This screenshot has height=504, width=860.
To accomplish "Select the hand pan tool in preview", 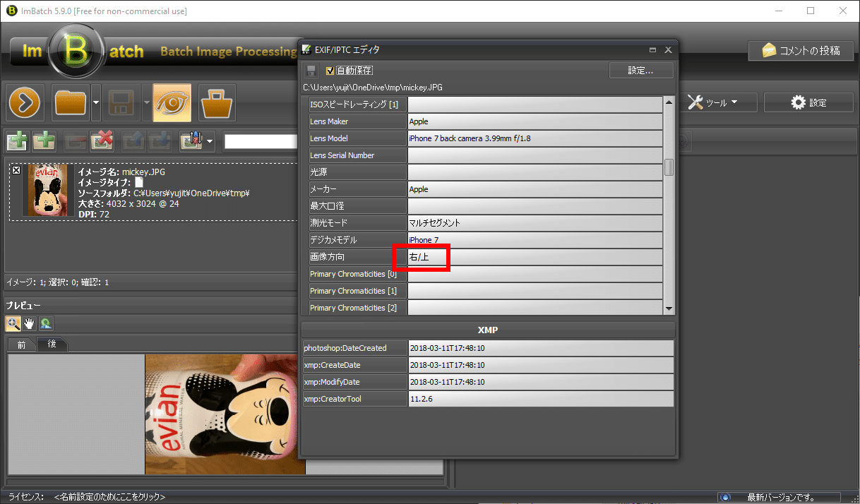I will point(29,324).
